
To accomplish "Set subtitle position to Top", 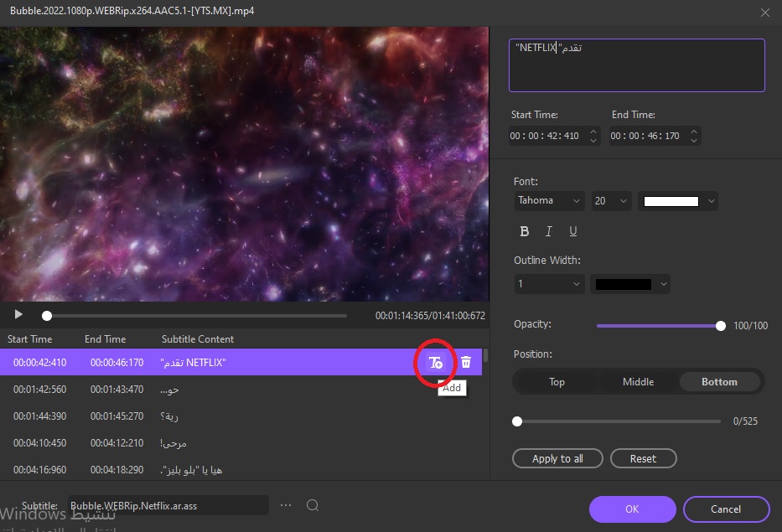I will click(557, 382).
